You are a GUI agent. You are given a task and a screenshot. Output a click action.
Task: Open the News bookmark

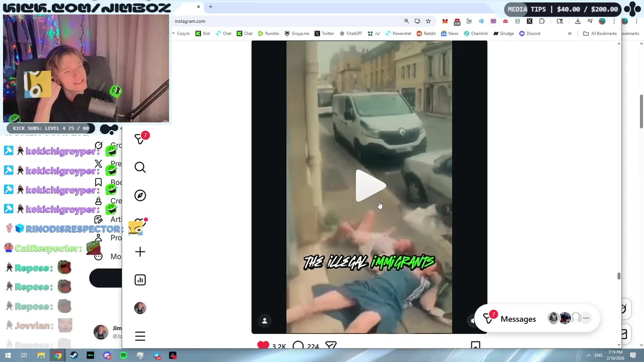[x=450, y=34]
